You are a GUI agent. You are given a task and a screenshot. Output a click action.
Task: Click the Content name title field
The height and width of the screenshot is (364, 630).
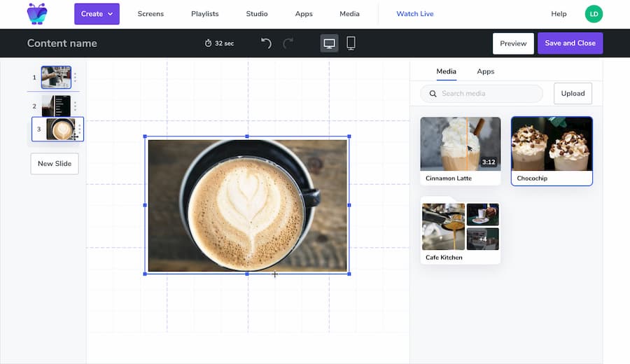[62, 43]
